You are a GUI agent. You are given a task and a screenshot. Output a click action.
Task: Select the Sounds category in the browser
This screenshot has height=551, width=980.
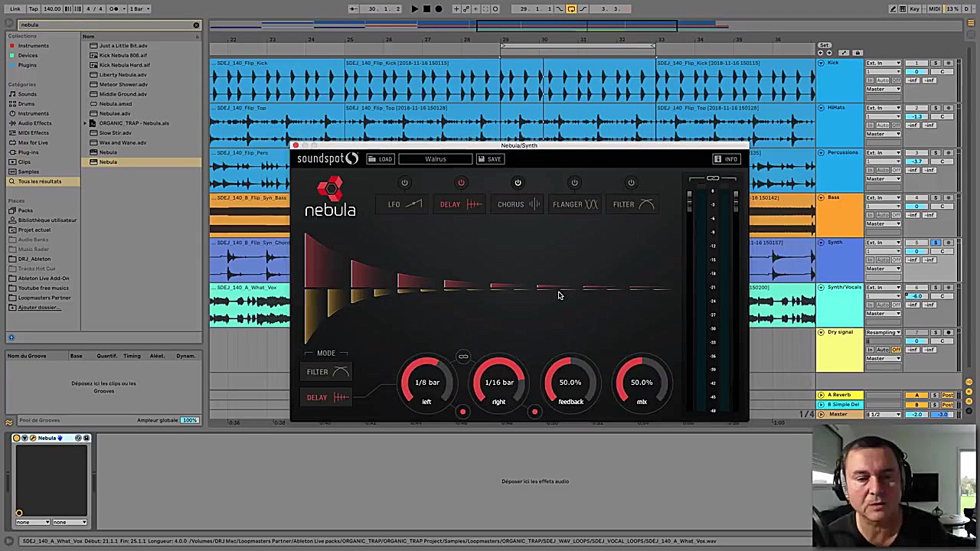pos(29,93)
